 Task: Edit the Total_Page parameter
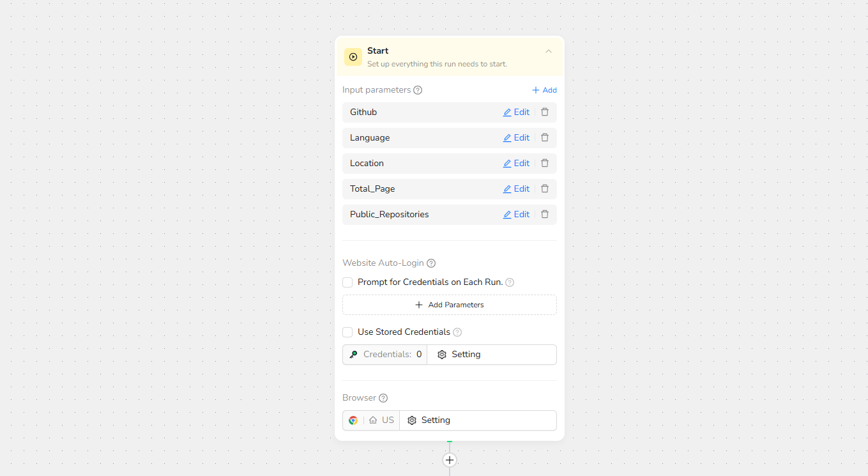pos(516,189)
